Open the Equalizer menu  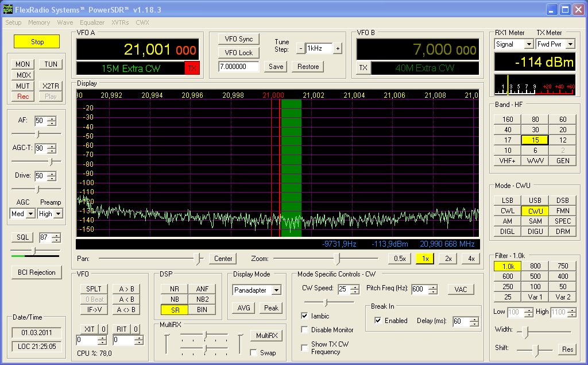(x=92, y=22)
